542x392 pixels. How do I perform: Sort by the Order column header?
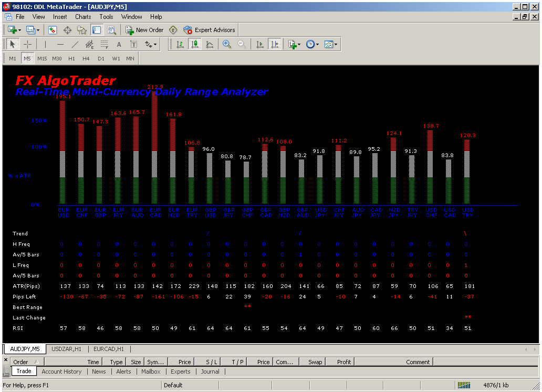click(26, 362)
